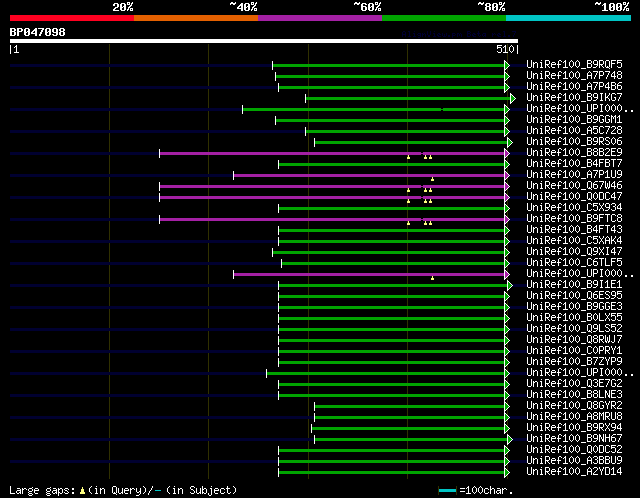Click the purple Q0DC47 alignment bar

tap(332, 198)
